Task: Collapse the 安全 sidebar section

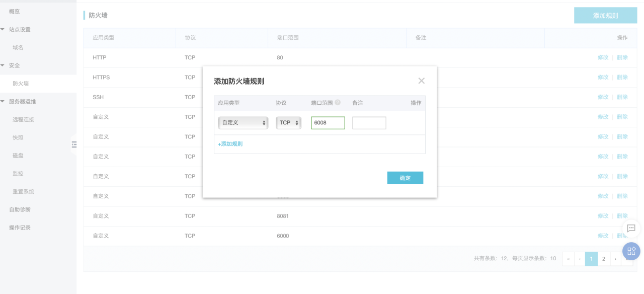Action: click(3, 65)
